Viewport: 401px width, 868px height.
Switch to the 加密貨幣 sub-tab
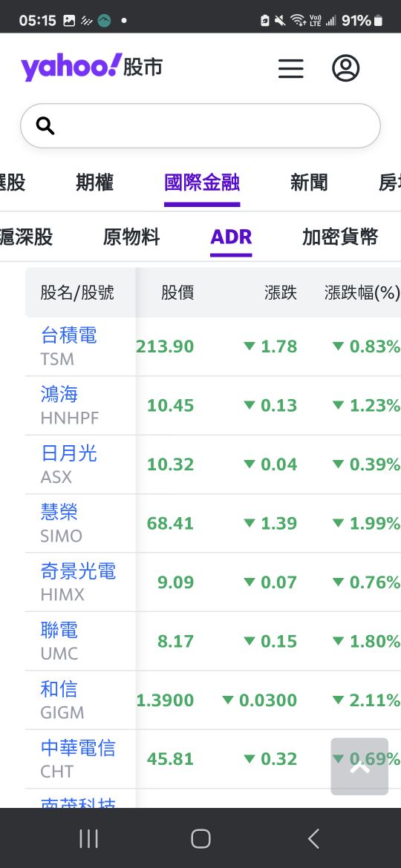[x=340, y=237]
